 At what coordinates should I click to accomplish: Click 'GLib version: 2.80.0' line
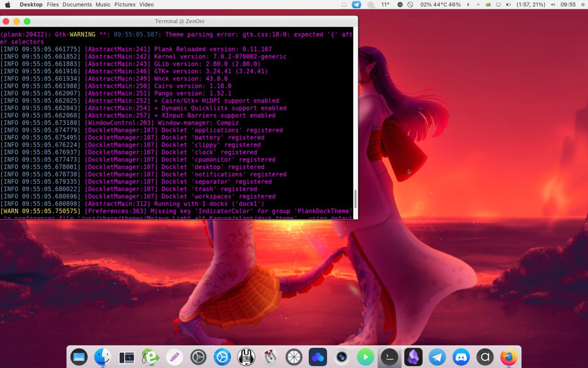[207, 64]
